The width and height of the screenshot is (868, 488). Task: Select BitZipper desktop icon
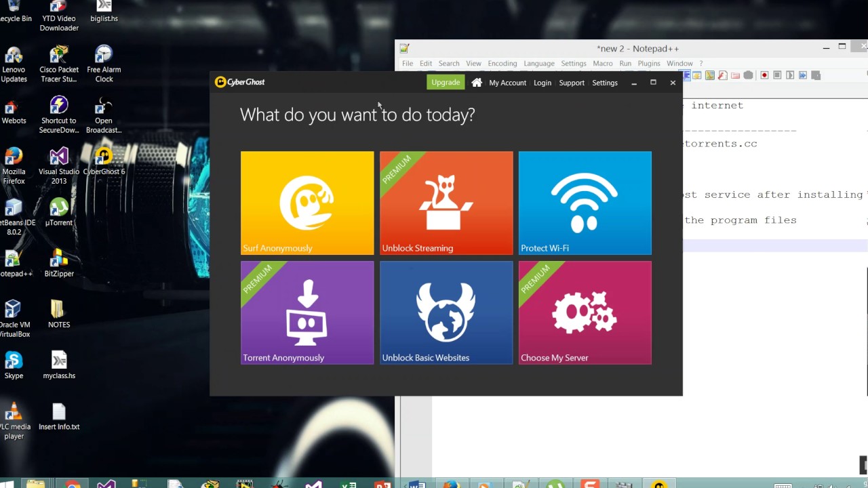(x=59, y=264)
